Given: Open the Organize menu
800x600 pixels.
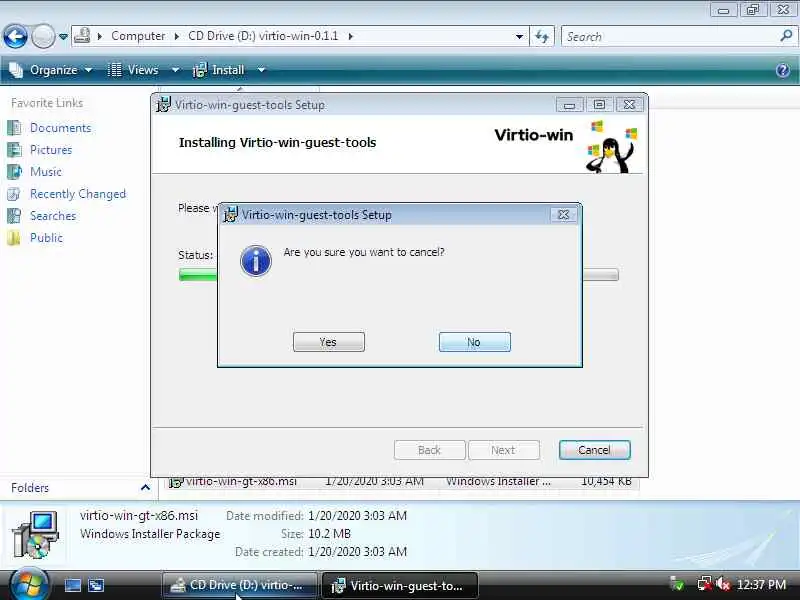Looking at the screenshot, I should tap(51, 70).
